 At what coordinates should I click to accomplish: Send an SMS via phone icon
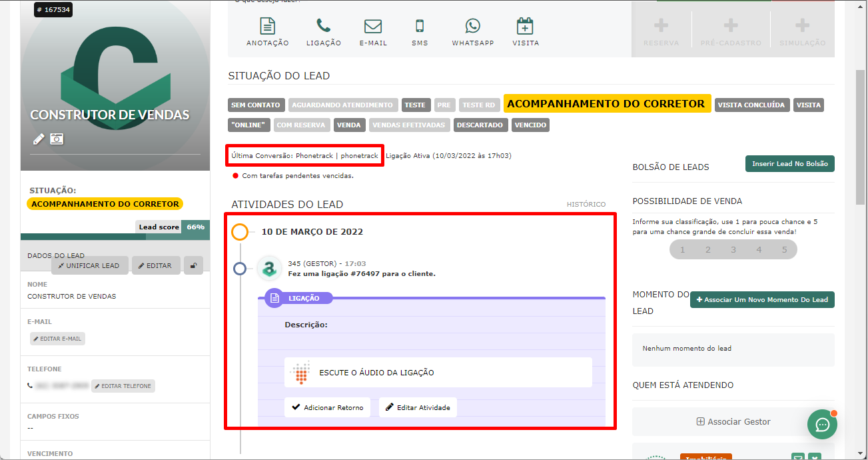coord(420,32)
